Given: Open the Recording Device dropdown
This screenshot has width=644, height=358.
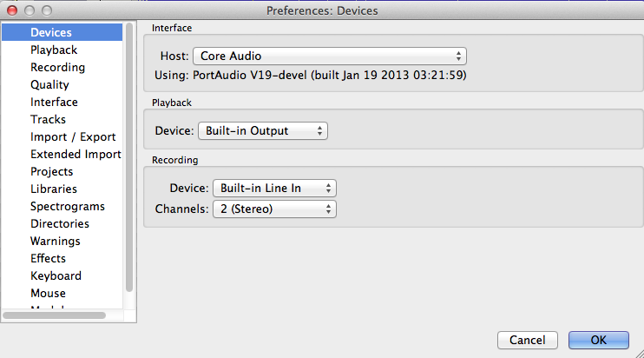Looking at the screenshot, I should coord(274,189).
